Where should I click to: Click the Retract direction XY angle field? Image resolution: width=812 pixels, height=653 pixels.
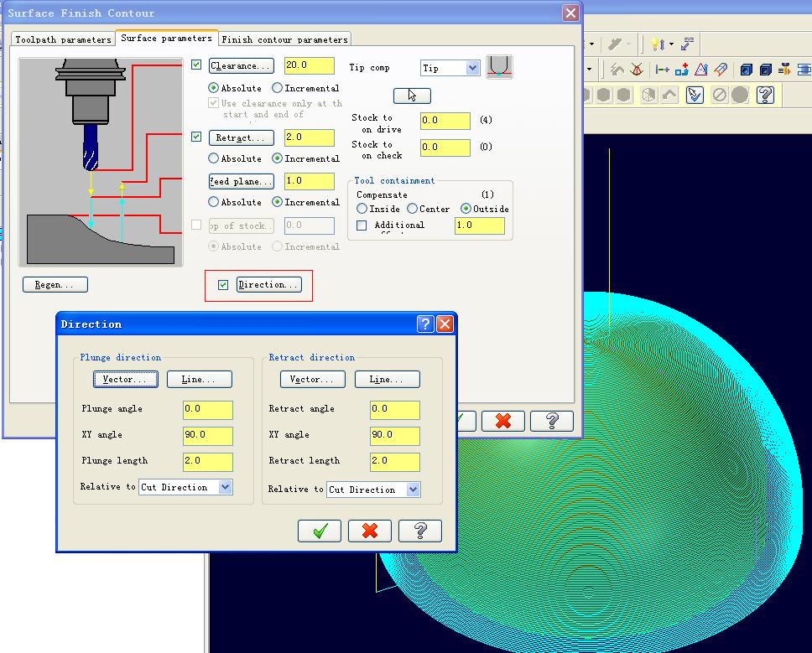(x=394, y=435)
